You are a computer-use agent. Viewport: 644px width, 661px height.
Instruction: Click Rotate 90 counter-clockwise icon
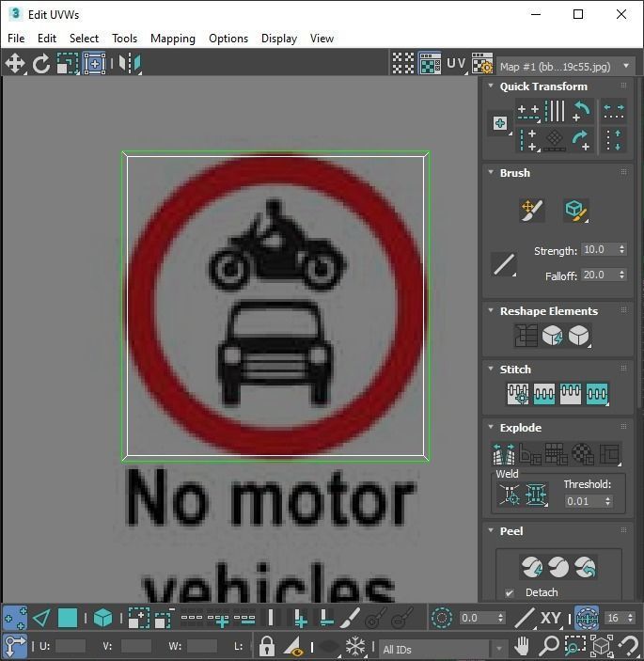582,111
